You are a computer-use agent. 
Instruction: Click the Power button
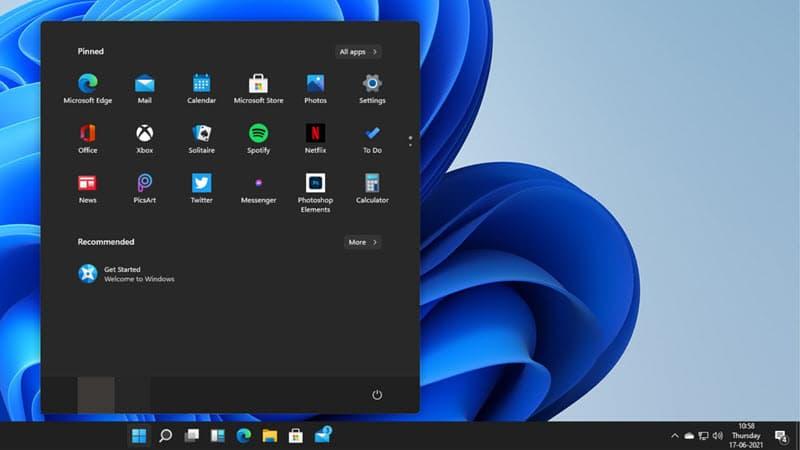point(377,395)
